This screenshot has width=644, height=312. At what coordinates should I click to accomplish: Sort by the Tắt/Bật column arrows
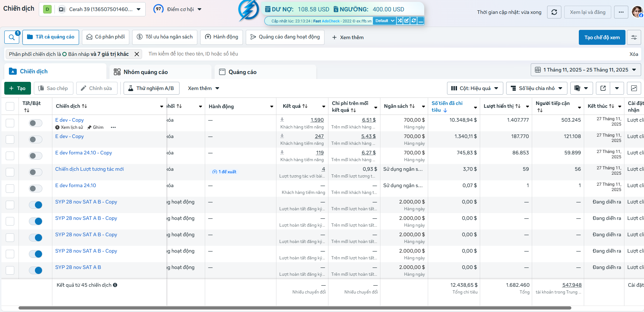pyautogui.click(x=27, y=110)
